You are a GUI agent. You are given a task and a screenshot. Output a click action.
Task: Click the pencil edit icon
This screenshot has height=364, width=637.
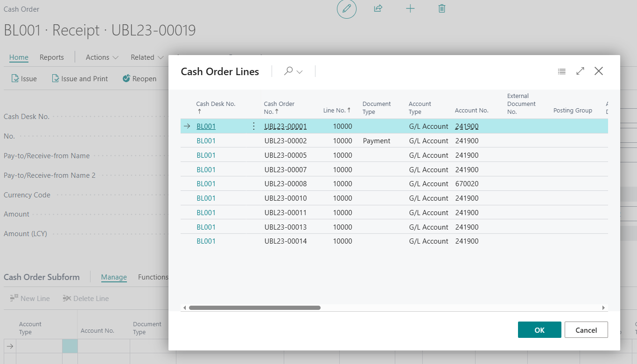pos(346,9)
